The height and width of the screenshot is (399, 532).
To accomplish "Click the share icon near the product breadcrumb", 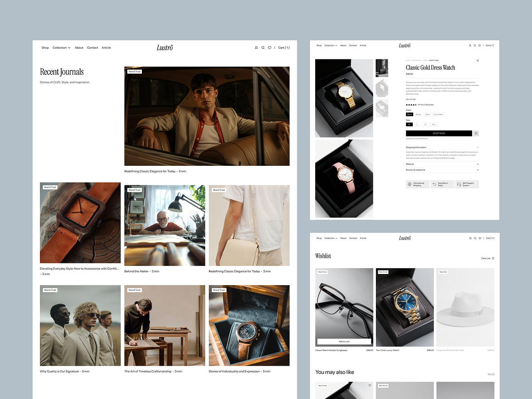I will pyautogui.click(x=477, y=60).
